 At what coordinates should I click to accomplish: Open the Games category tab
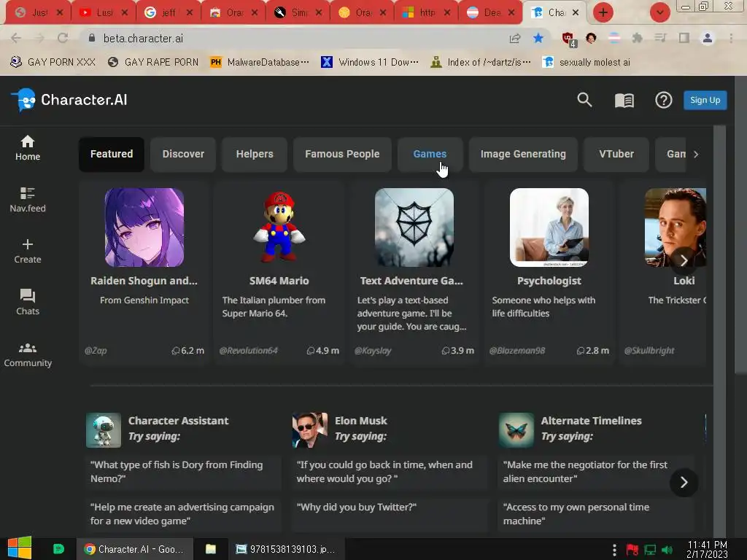click(x=430, y=155)
